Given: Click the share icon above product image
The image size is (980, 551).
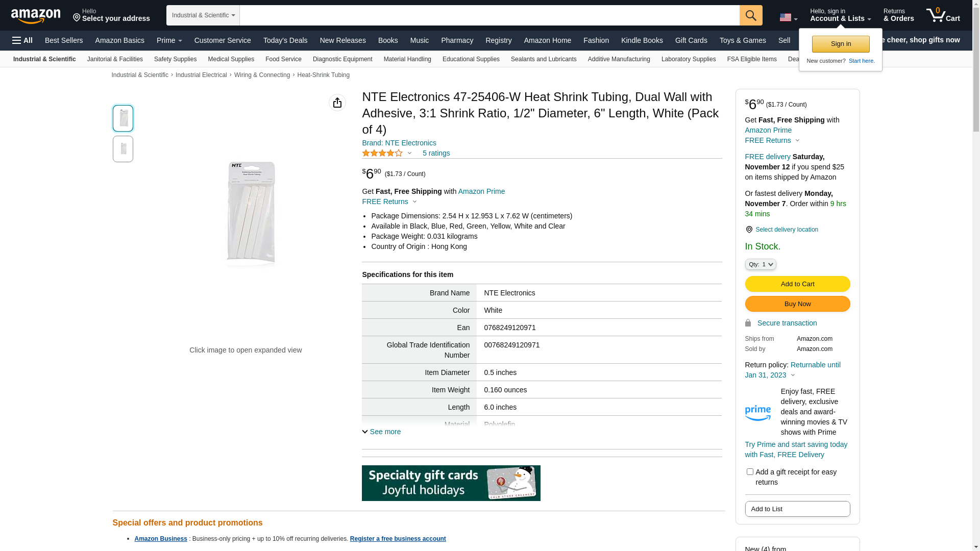Looking at the screenshot, I should pos(337,103).
